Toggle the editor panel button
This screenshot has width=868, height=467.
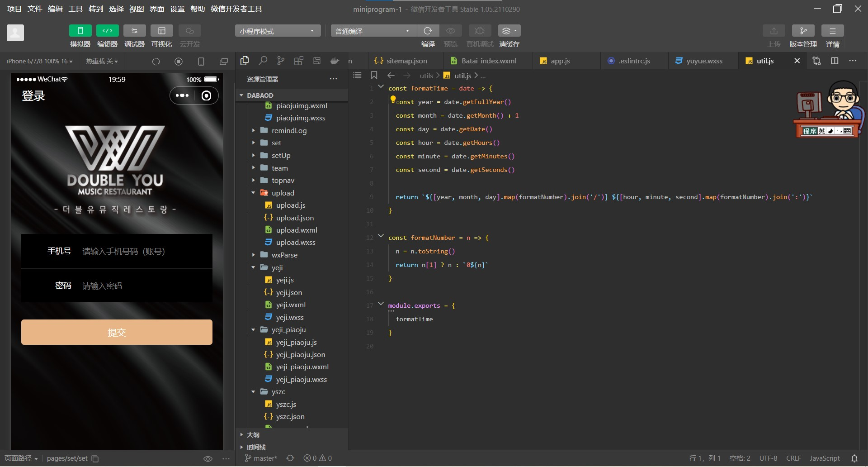coord(107,31)
